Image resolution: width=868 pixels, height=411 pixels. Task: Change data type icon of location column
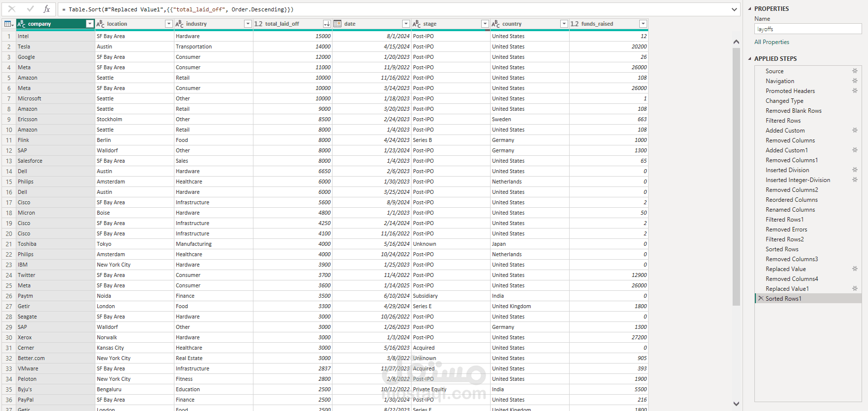100,24
